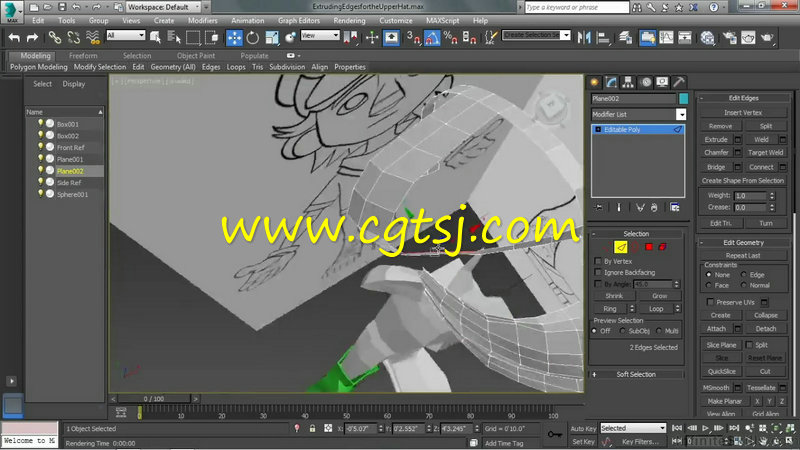
Task: Click the Align tool icon
Action: (603, 37)
